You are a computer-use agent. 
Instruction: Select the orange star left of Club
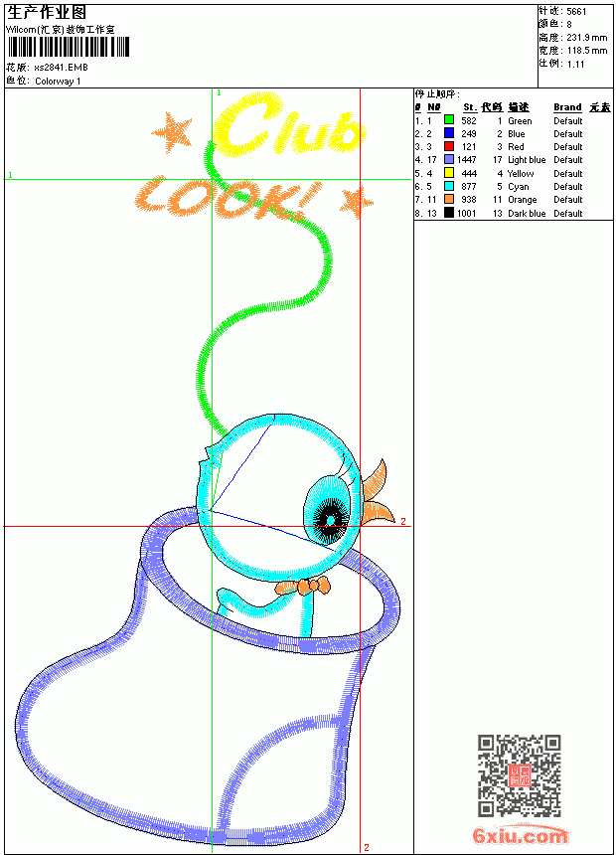pyautogui.click(x=173, y=132)
